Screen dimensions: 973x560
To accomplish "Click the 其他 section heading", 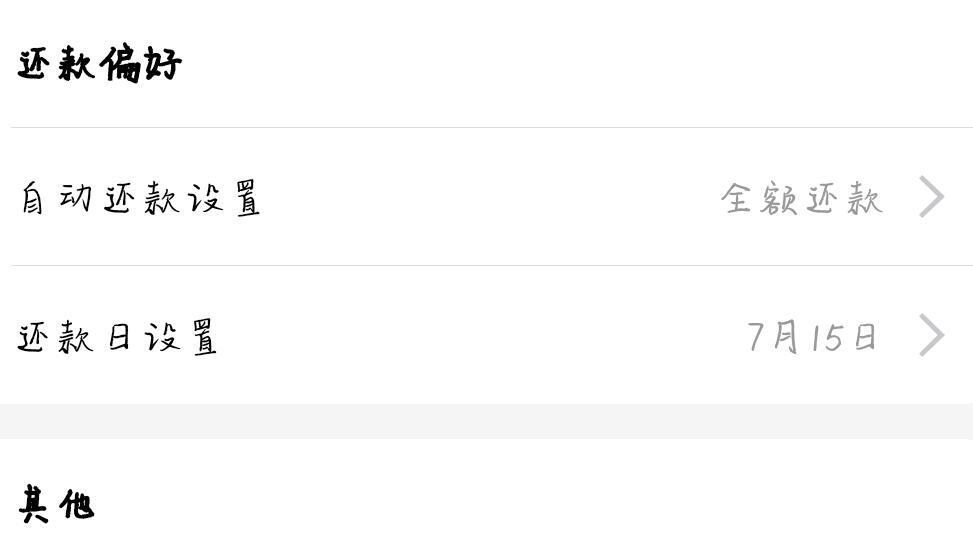I will click(56, 504).
